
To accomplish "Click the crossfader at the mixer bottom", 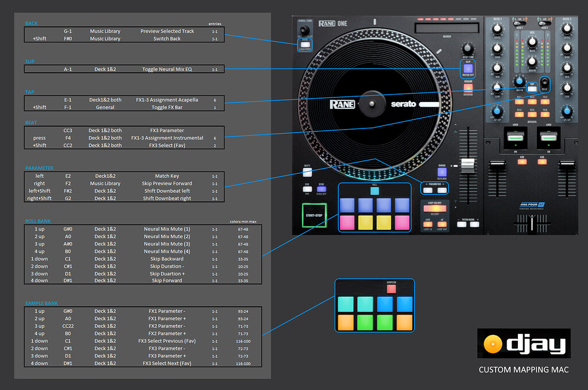I will tap(532, 224).
